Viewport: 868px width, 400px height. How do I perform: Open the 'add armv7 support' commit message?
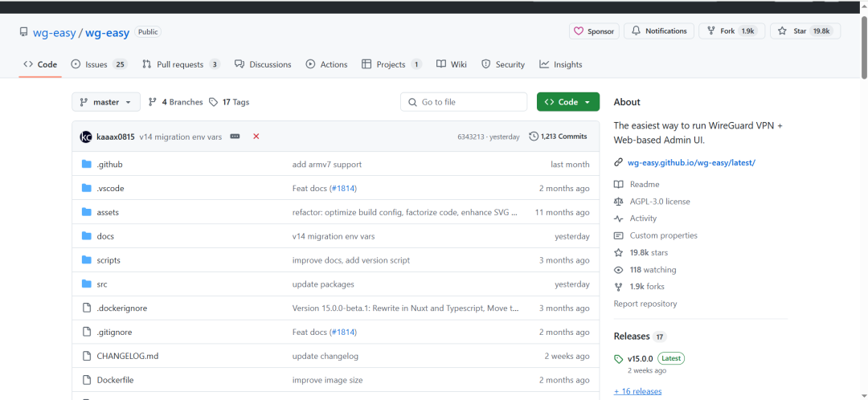click(x=326, y=165)
